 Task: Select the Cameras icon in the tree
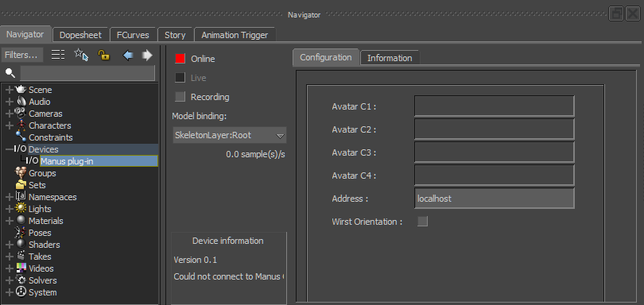pos(21,114)
